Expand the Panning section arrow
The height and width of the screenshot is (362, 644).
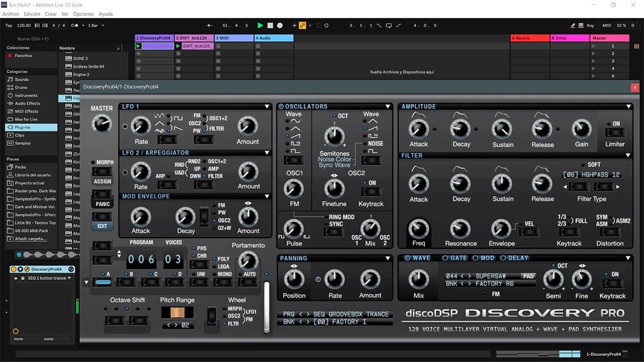(x=387, y=258)
